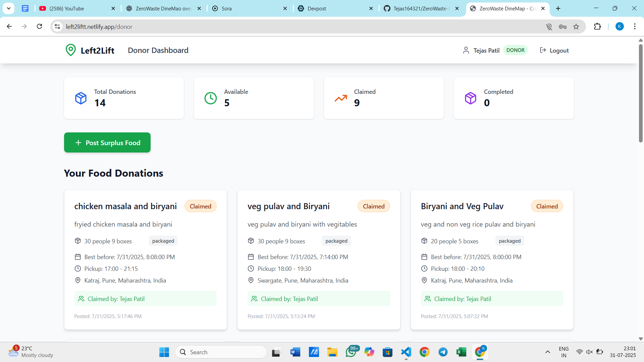
Task: Click the Left2Lift map pin logo
Action: [70, 50]
